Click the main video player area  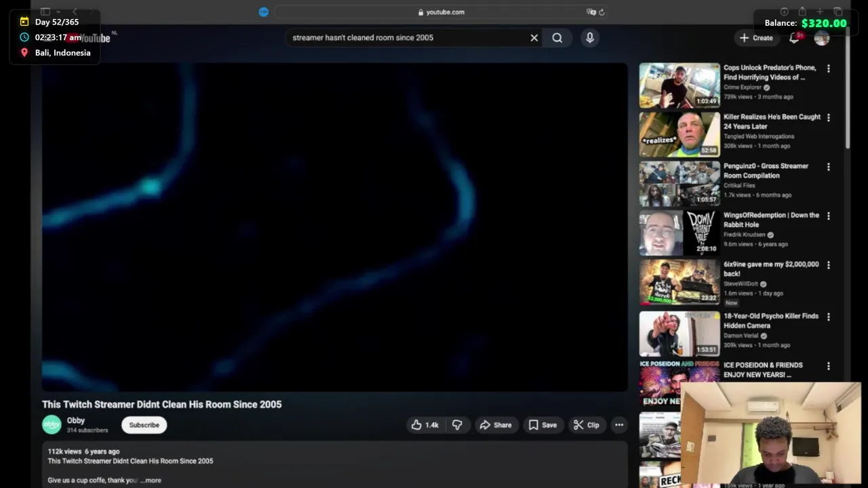tap(335, 227)
